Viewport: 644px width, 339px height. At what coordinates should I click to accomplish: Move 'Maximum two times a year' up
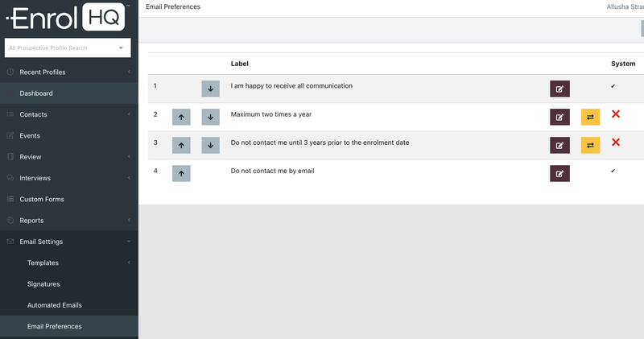click(181, 117)
